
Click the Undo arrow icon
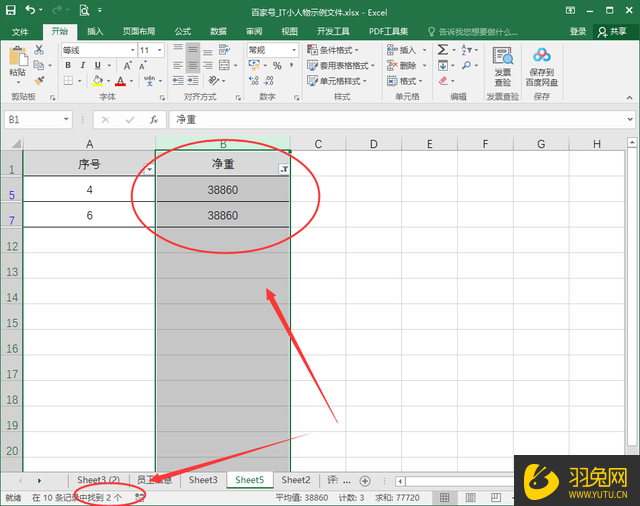point(31,10)
